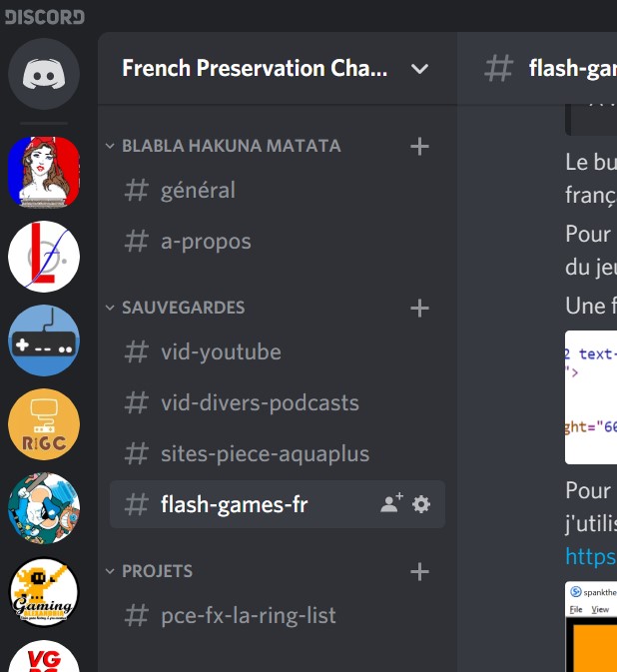Open the server with blue gamepad icon
The height and width of the screenshot is (672, 617).
click(44, 340)
